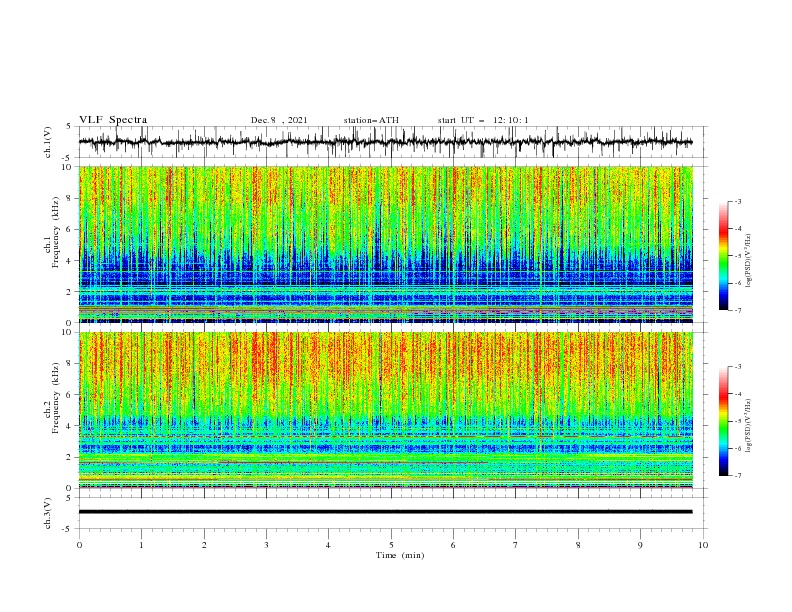Click time axis tick label "2"
This screenshot has width=792, height=612.
[204, 545]
